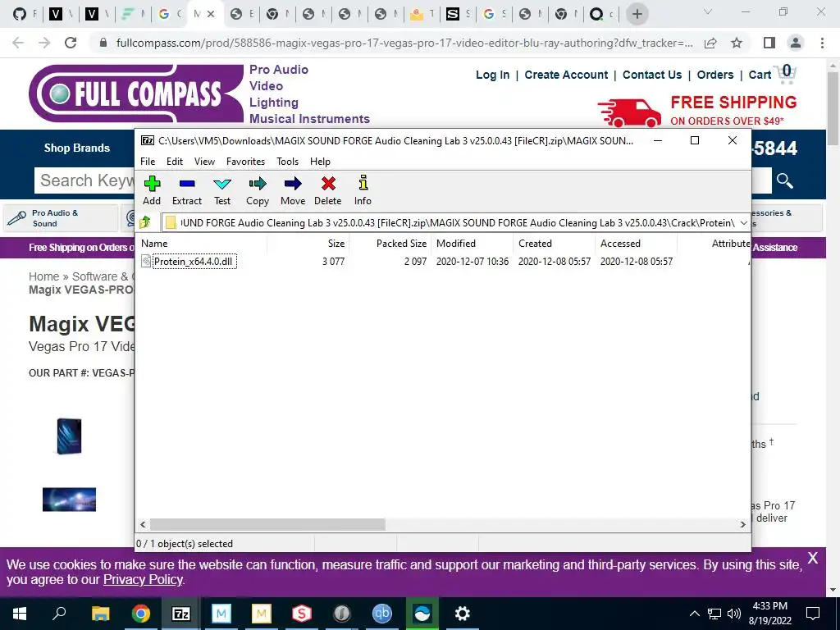The image size is (840, 630).
Task: Go back in Chrome browser
Action: click(x=18, y=43)
